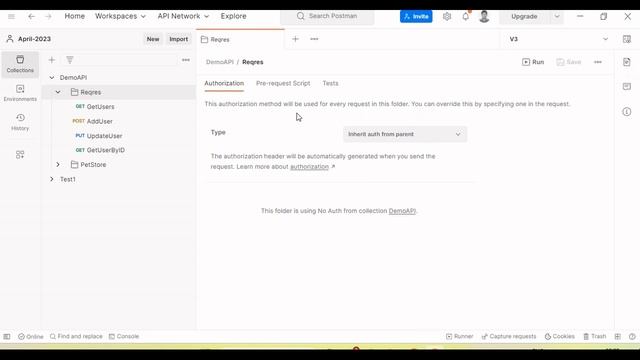
Task: Open the V3 environment selector
Action: pyautogui.click(x=558, y=39)
